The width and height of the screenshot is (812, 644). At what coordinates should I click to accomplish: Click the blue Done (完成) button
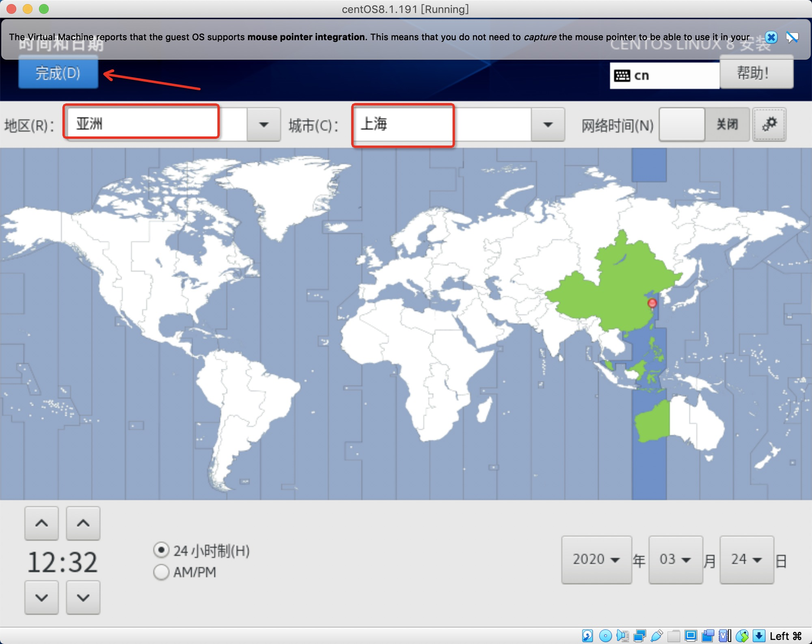pyautogui.click(x=58, y=73)
